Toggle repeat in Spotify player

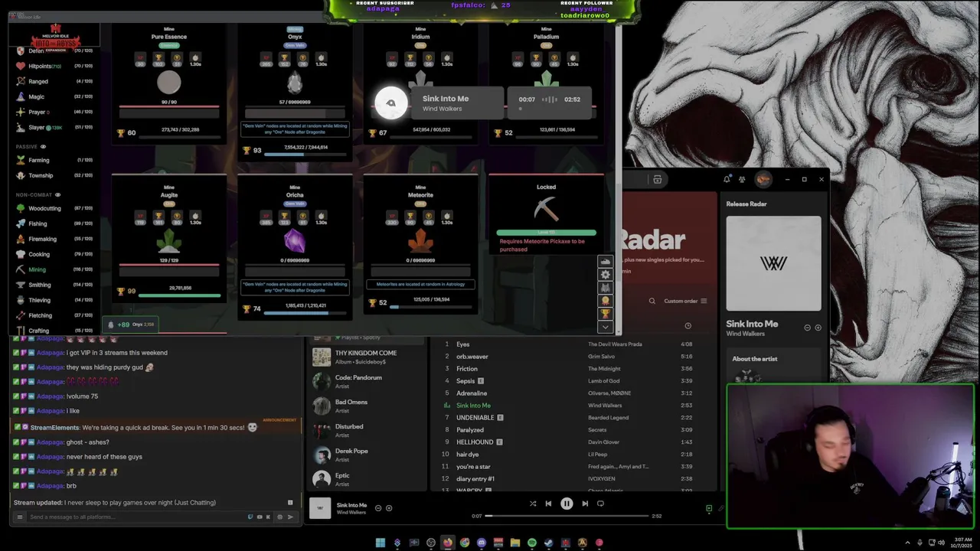click(x=600, y=504)
